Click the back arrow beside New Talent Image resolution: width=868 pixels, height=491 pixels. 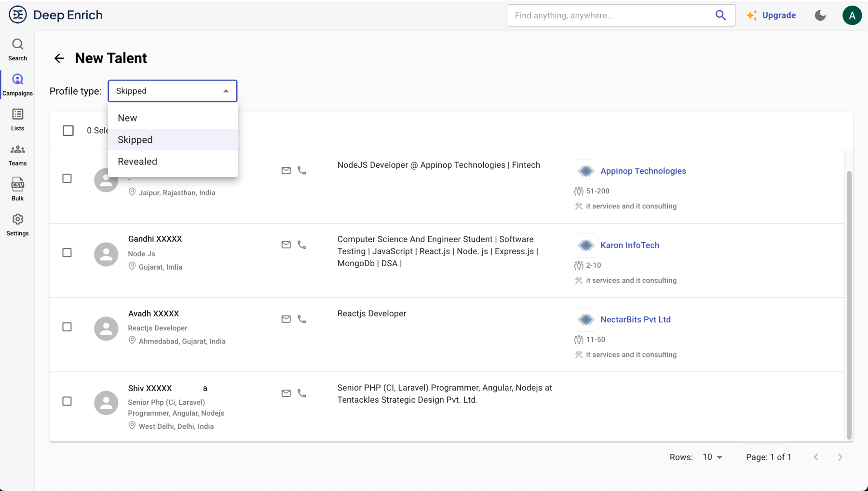pyautogui.click(x=59, y=58)
